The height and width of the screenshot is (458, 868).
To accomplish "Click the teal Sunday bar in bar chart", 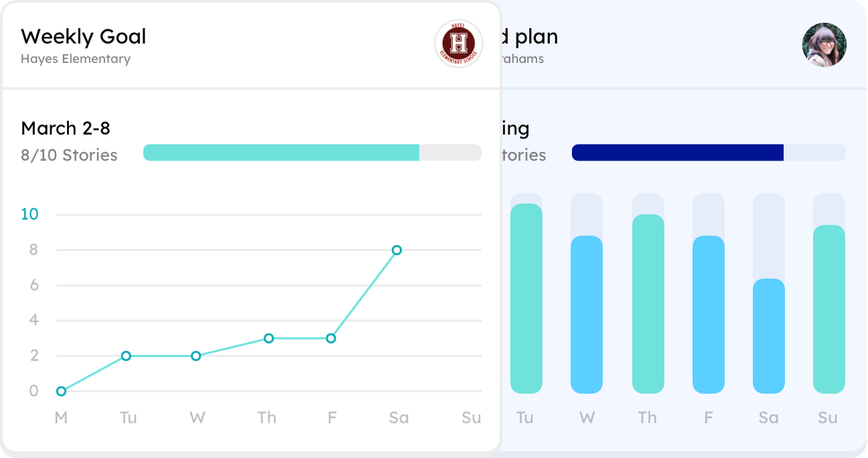I will click(x=829, y=309).
